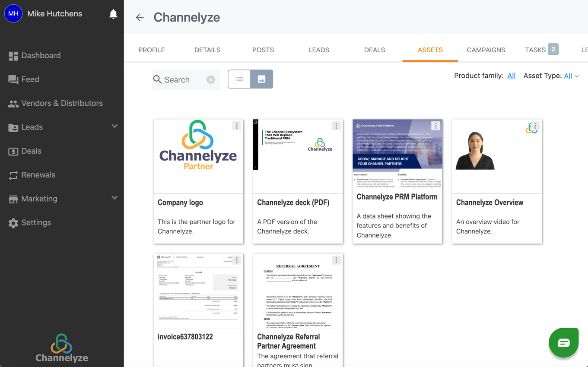Open the Product family filter dropdown
The height and width of the screenshot is (367, 588).
pos(512,76)
